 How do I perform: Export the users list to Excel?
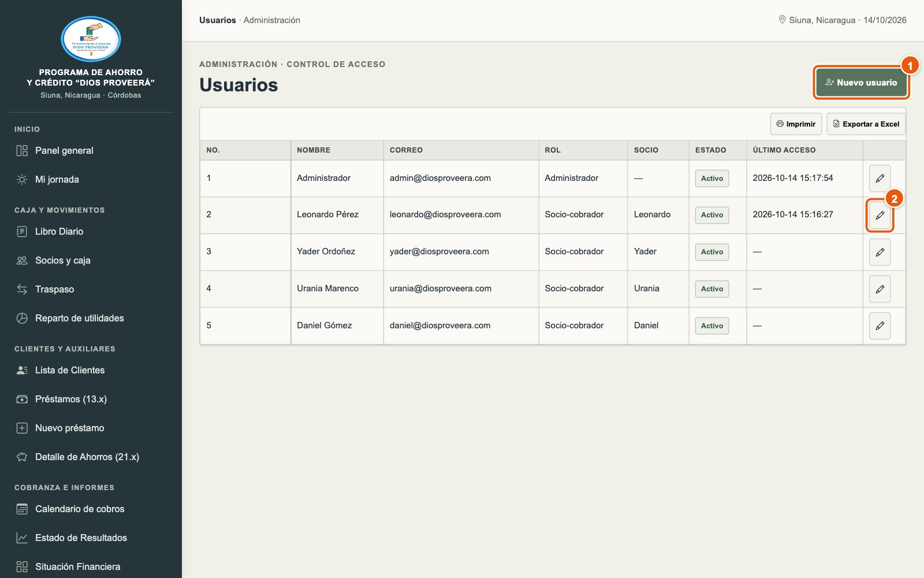tap(866, 124)
